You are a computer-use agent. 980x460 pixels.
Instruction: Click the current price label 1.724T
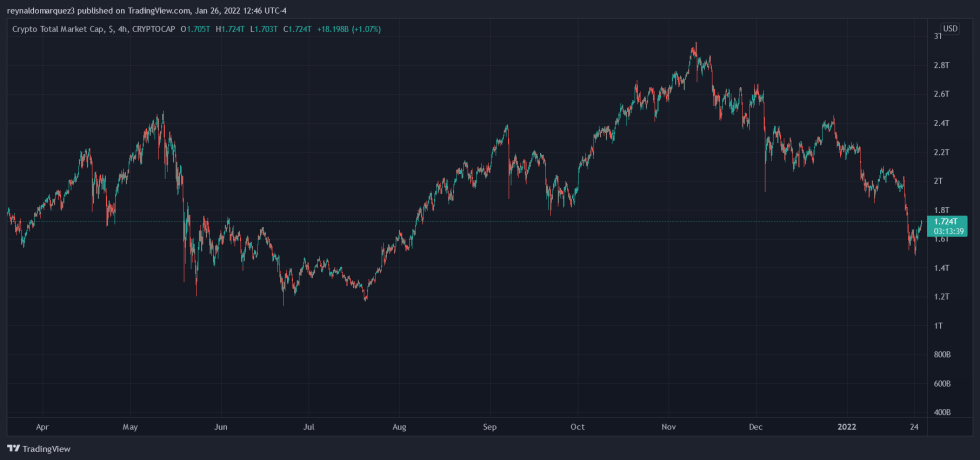click(x=944, y=221)
